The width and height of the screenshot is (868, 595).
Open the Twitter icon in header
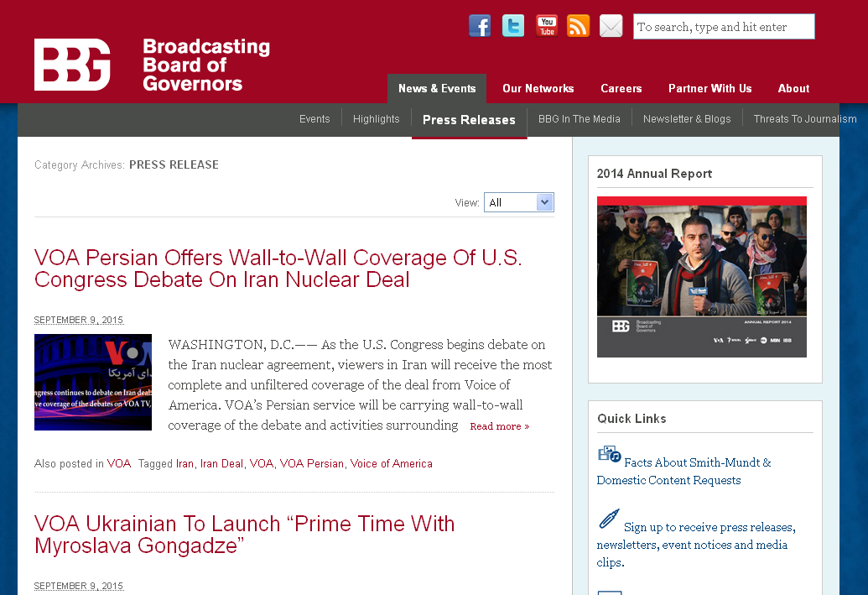512,26
